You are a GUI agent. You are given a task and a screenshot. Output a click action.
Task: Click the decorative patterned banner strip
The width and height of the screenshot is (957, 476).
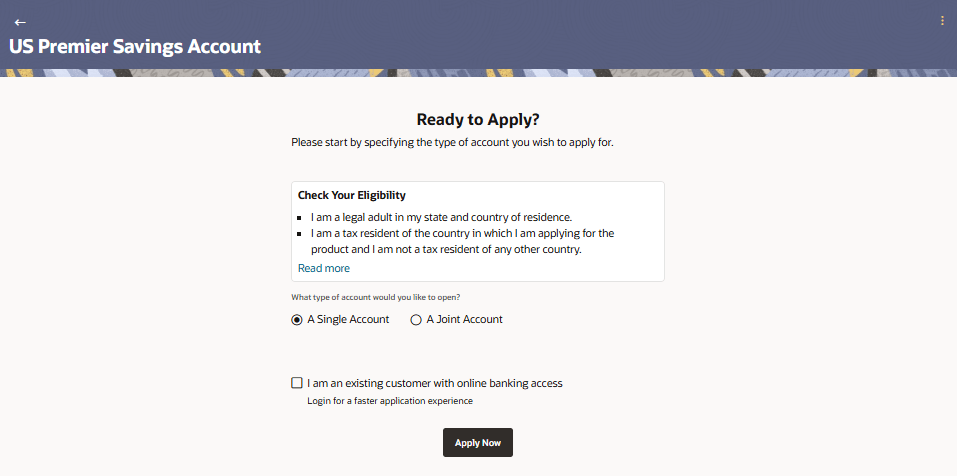tap(478, 73)
